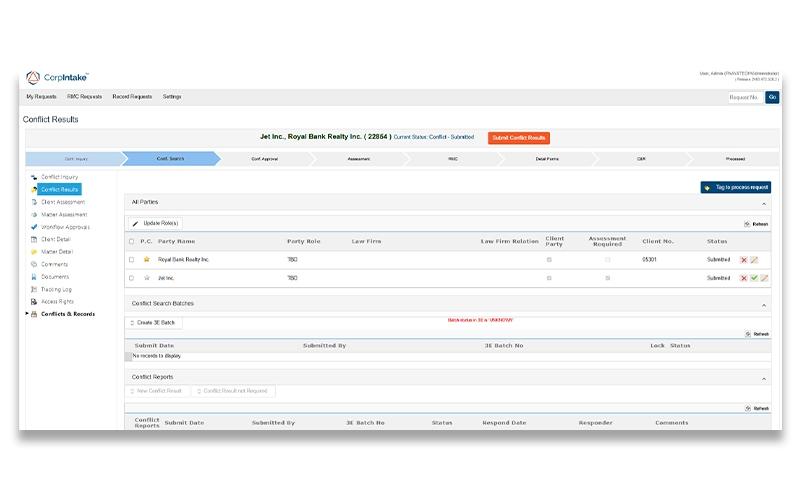Collapse the Conflict Search Batches section
Image resolution: width=800 pixels, height=500 pixels.
764,305
